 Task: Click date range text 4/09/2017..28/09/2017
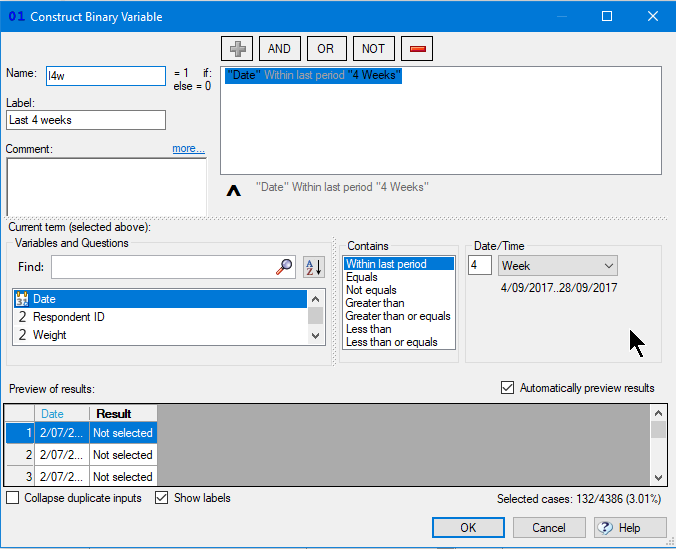click(559, 288)
